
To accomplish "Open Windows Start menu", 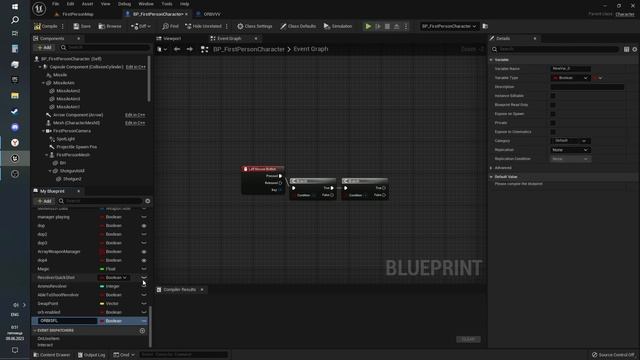I will click(15, 7).
